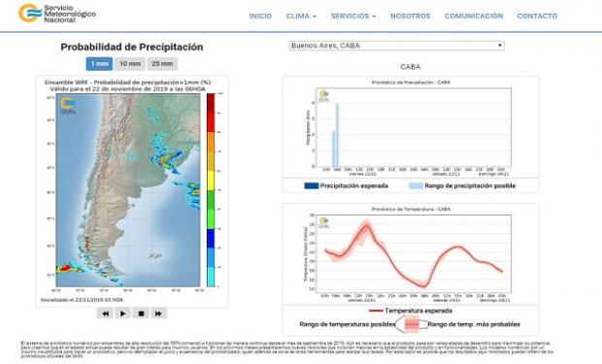Open the CONTACTO page
Image resolution: width=602 pixels, height=364 pixels.
pyautogui.click(x=537, y=17)
